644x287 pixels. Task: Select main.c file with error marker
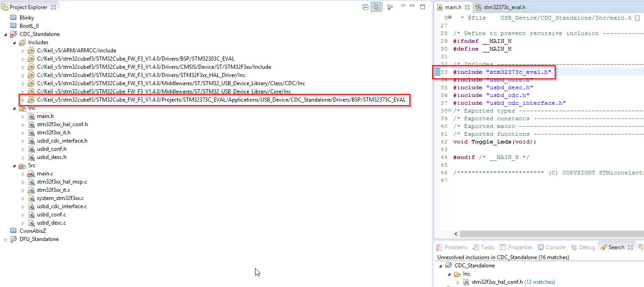45,174
